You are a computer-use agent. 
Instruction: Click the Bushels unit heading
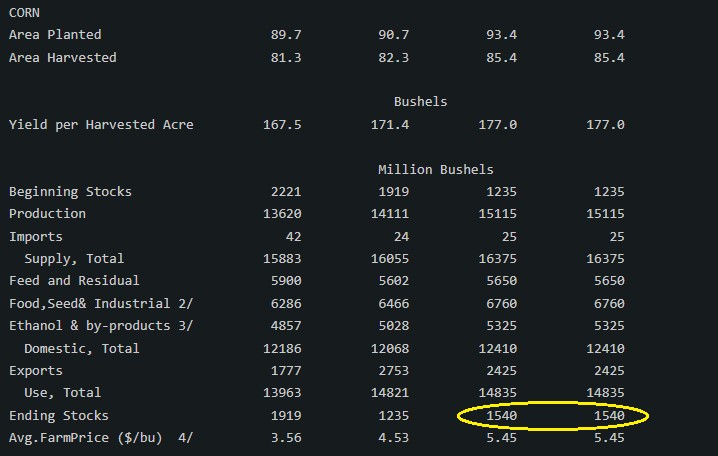click(420, 102)
